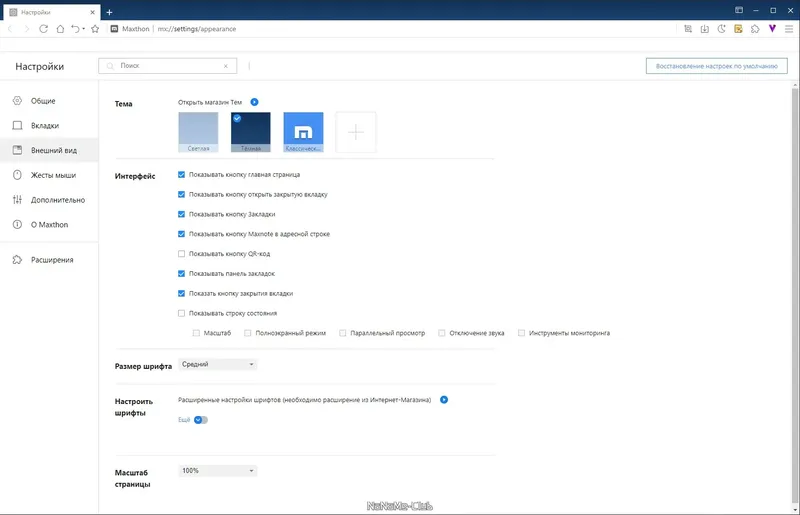Toggle show bookmarks panel checkbox
This screenshot has width=800, height=515.
(181, 274)
